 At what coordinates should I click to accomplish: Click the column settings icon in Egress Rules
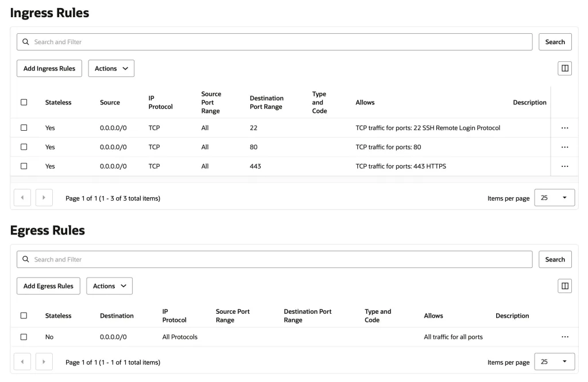click(x=564, y=286)
